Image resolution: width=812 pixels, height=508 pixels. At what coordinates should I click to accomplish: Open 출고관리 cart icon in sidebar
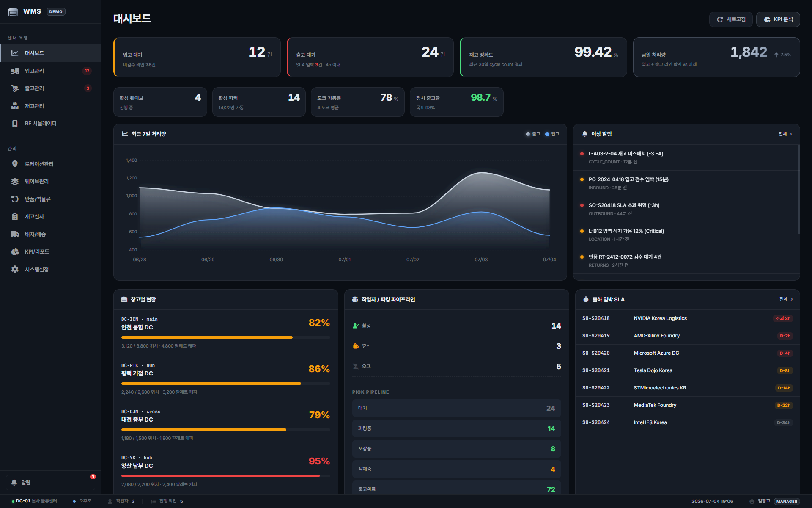[15, 88]
